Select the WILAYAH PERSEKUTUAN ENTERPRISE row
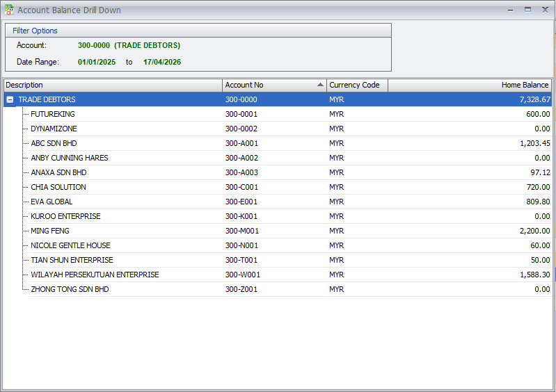556x392 pixels. tap(95, 275)
